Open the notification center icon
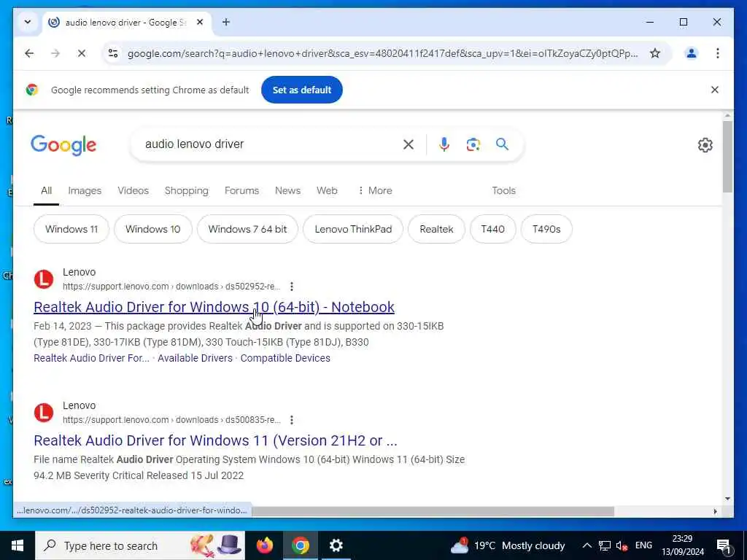The height and width of the screenshot is (560, 747). 724,545
